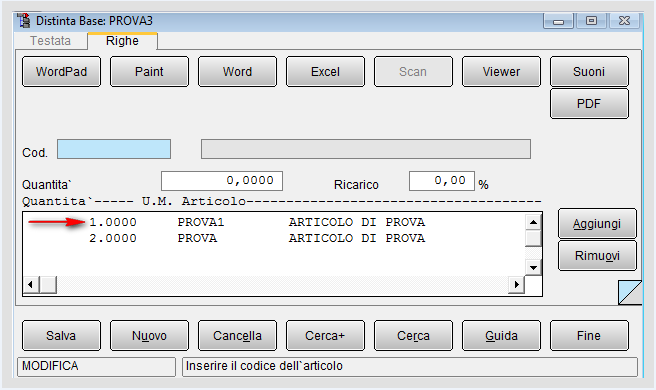Click the Cerca+ button

(325, 336)
